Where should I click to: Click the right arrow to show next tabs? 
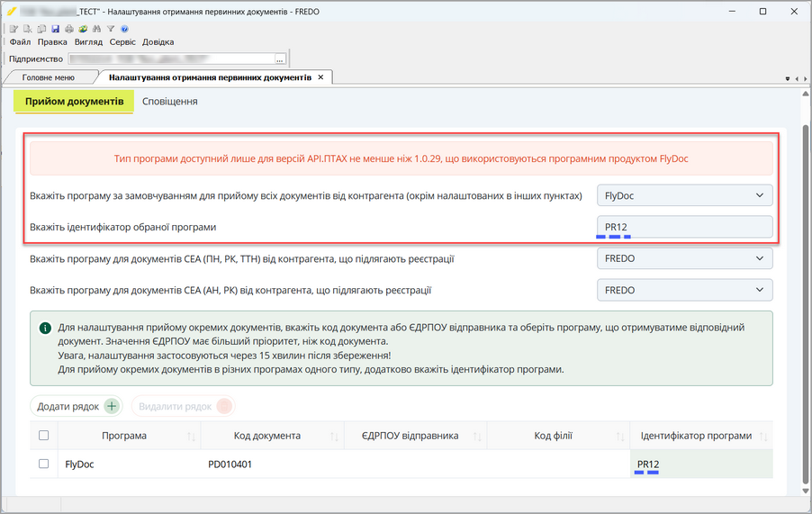pos(805,78)
